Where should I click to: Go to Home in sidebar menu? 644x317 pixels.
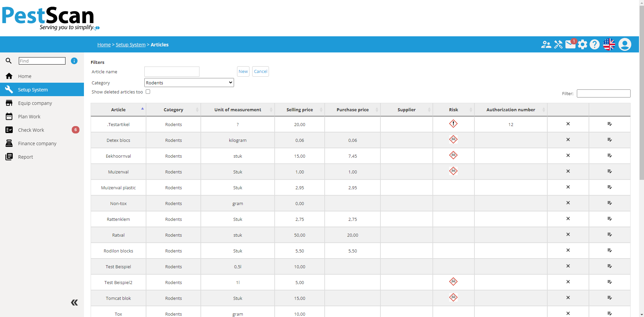tap(42, 76)
